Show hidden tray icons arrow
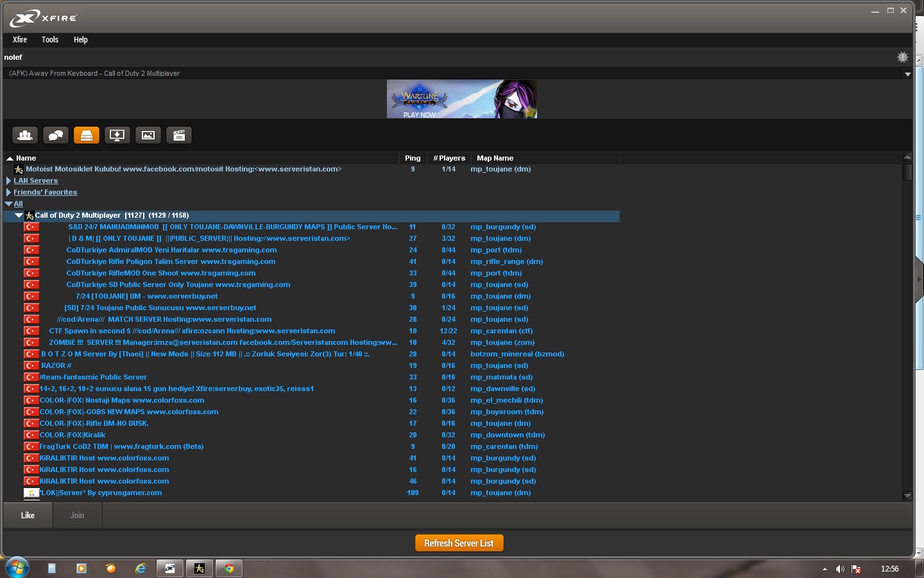 click(x=825, y=569)
